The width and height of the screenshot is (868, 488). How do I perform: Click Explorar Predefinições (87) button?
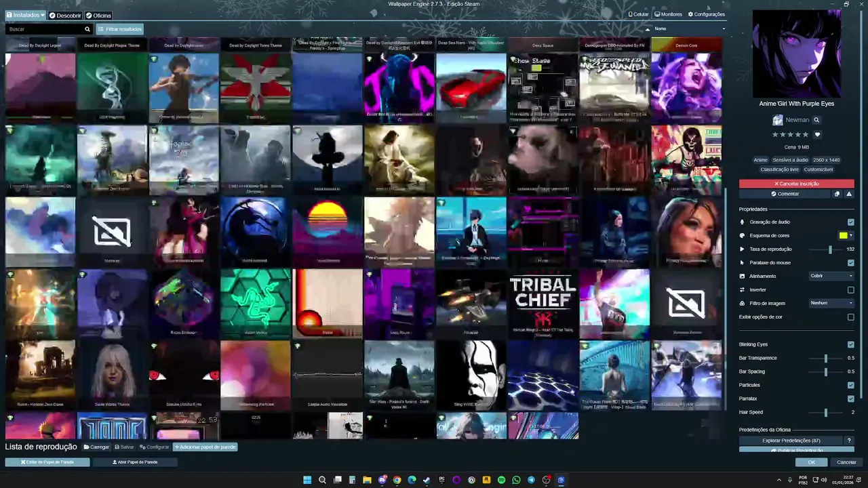[x=791, y=441]
